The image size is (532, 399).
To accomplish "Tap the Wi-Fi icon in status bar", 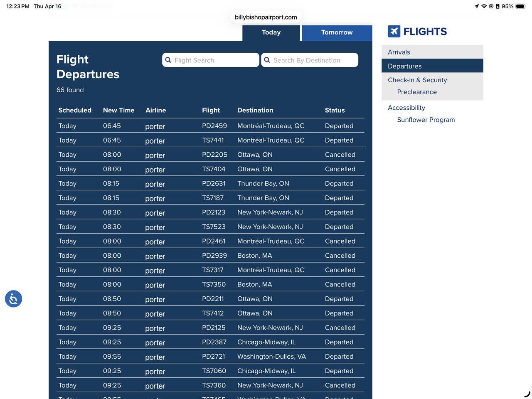I will tap(484, 6).
